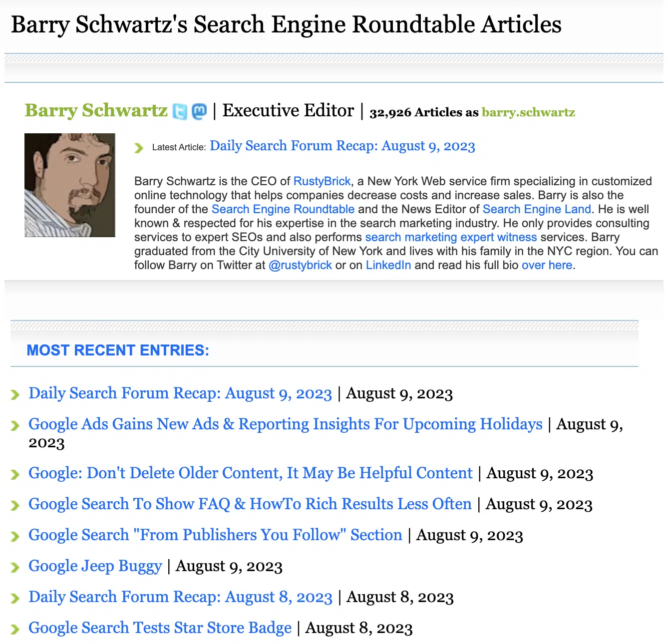The height and width of the screenshot is (644, 668).
Task: Open the RustyBrick link
Action: (322, 181)
